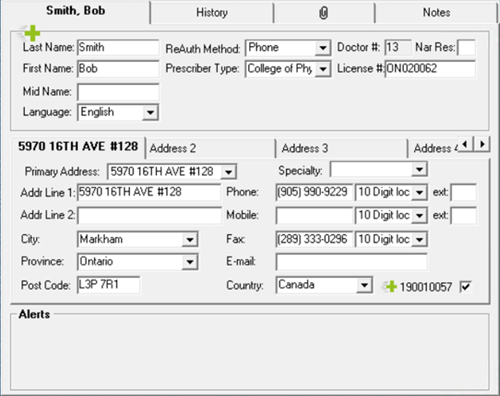
Task: Click the Nar Res field
Action: pos(467,48)
